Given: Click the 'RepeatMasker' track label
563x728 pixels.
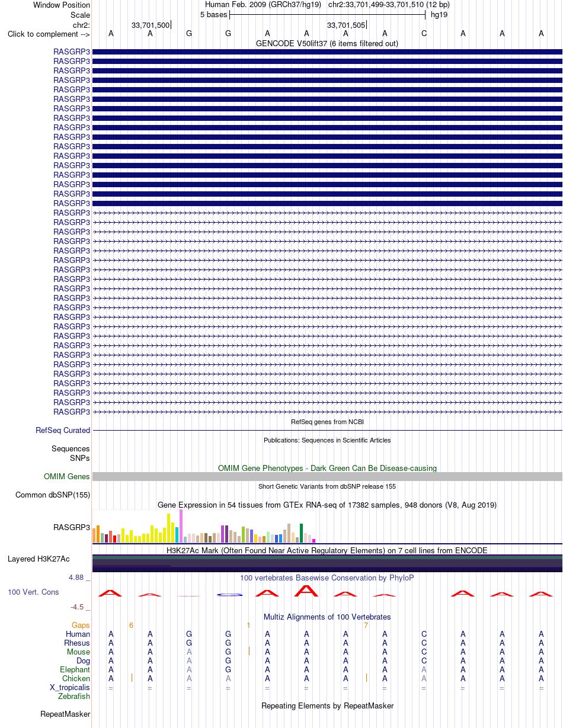Looking at the screenshot, I should point(65,714).
